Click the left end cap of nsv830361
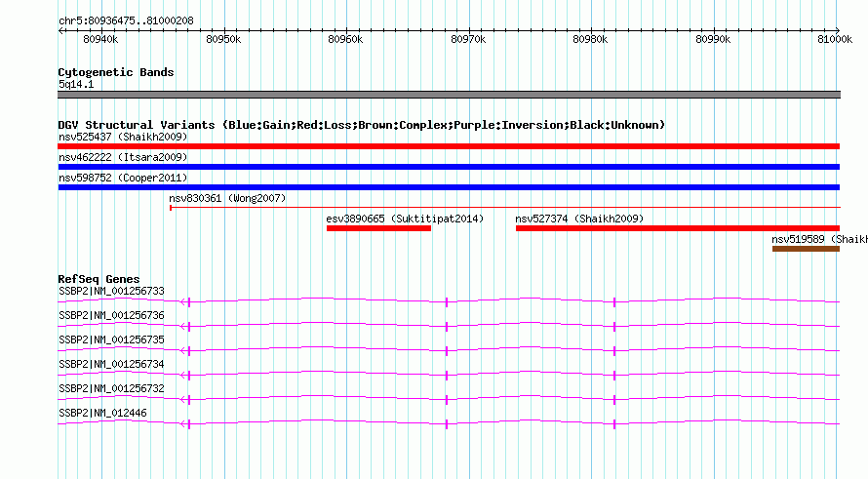This screenshot has height=479, width=868. (171, 208)
